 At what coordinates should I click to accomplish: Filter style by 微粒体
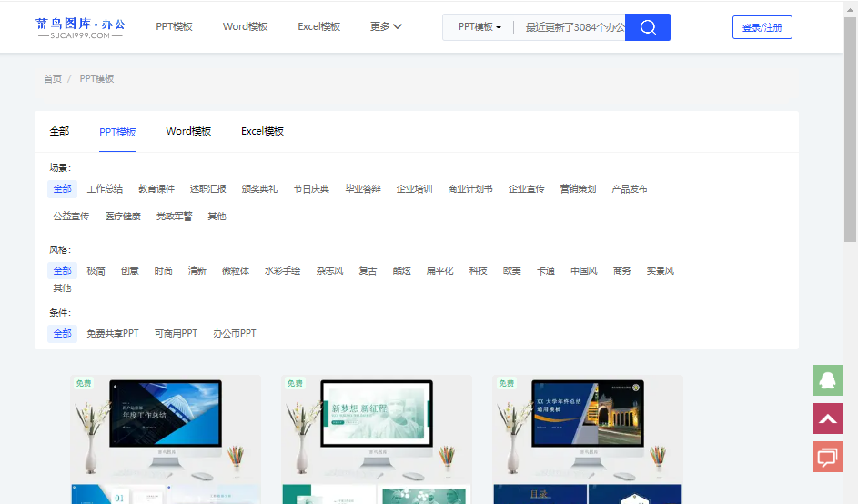236,271
